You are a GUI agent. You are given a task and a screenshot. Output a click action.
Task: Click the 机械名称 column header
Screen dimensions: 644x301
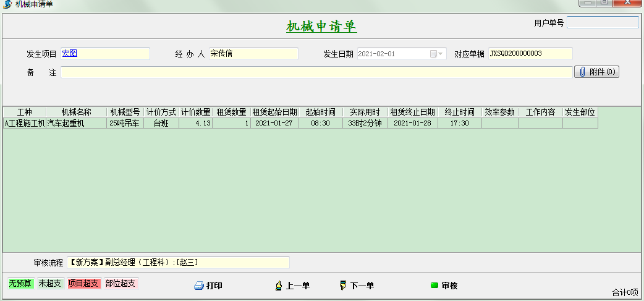[76, 112]
